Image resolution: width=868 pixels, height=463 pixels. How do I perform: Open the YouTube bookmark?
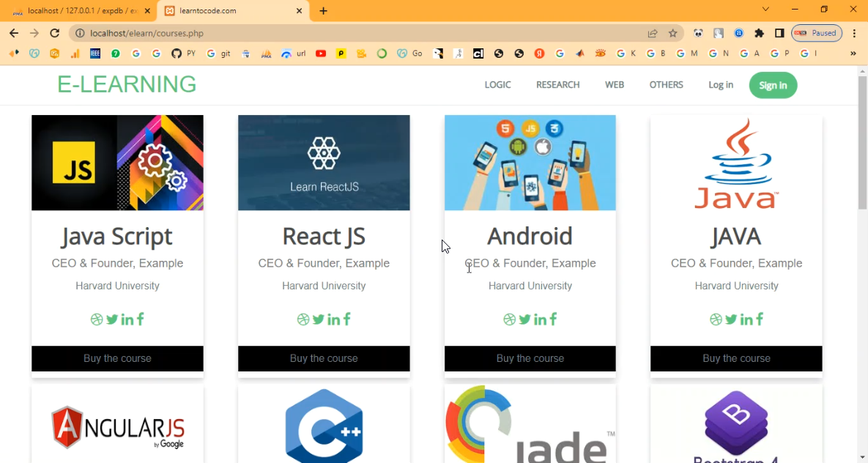point(321,53)
